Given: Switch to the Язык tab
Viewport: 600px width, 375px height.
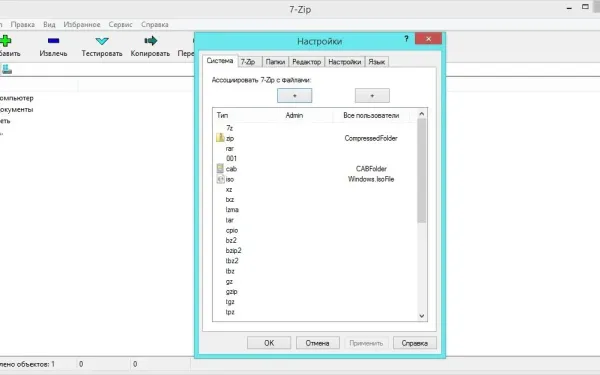Looking at the screenshot, I should click(x=377, y=62).
